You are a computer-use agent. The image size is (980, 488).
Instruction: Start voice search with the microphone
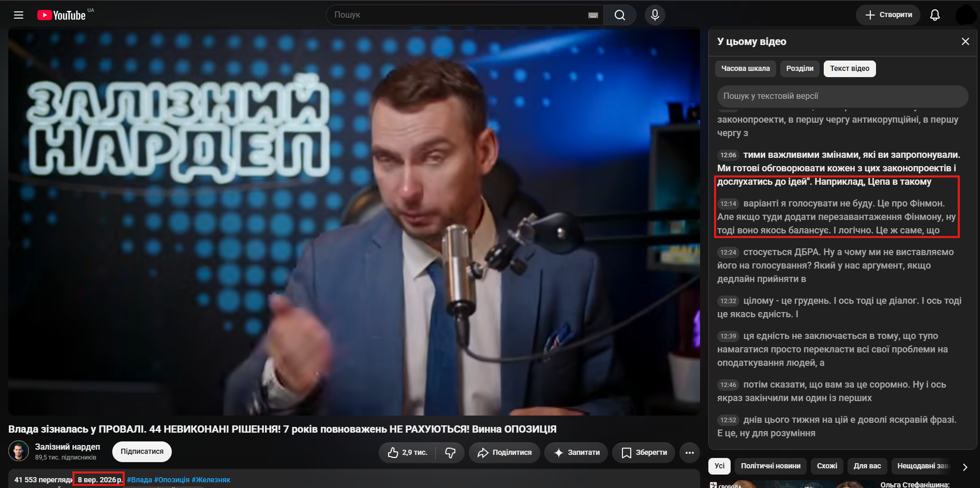click(655, 15)
